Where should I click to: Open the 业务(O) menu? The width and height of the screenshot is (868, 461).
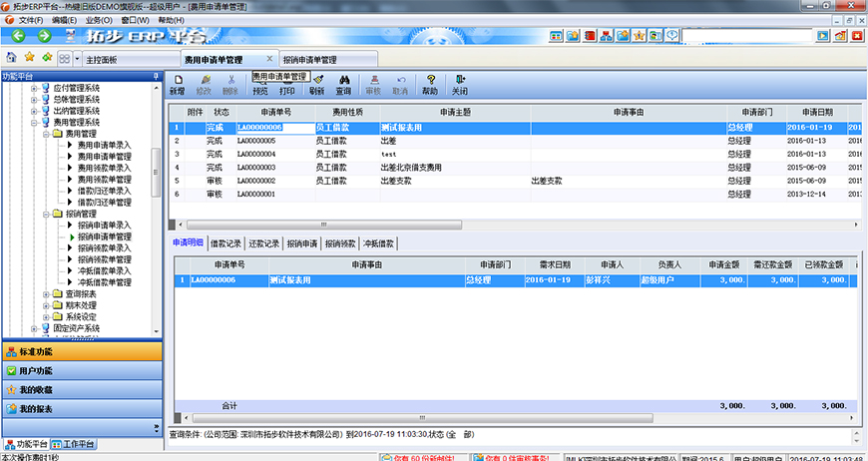tap(99, 20)
